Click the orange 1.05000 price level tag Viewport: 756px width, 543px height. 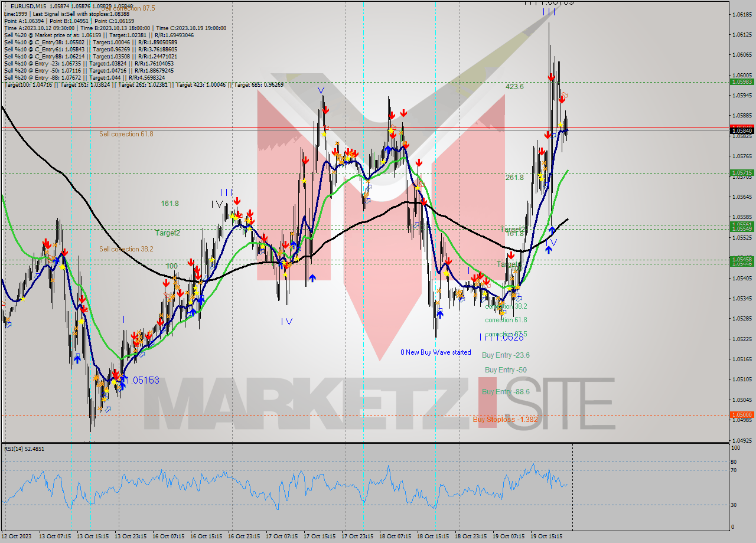click(x=742, y=414)
